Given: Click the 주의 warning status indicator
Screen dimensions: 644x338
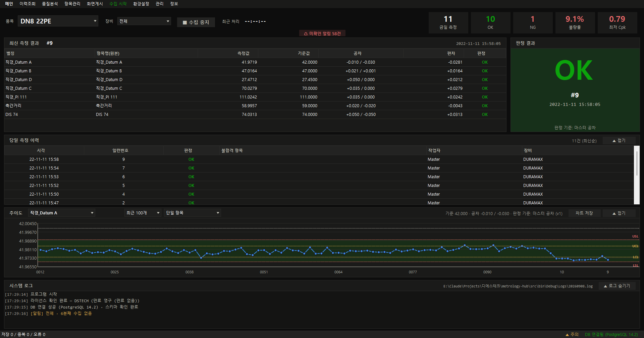Looking at the screenshot, I should pyautogui.click(x=572, y=334).
